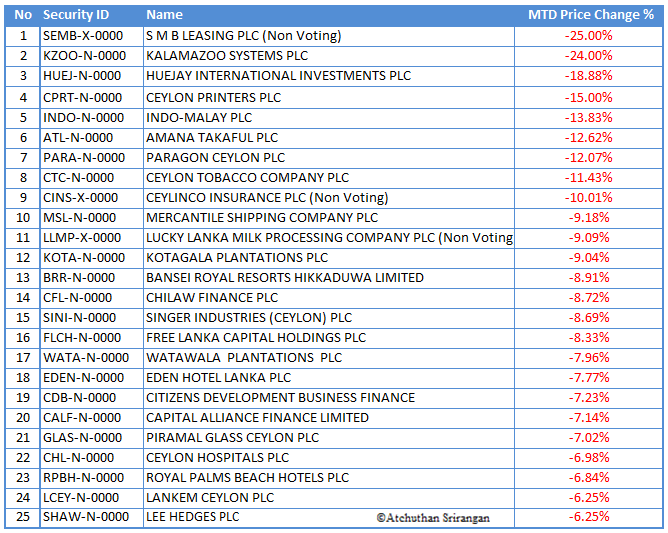Click the -7.96% value
The image size is (668, 533).
(x=589, y=358)
